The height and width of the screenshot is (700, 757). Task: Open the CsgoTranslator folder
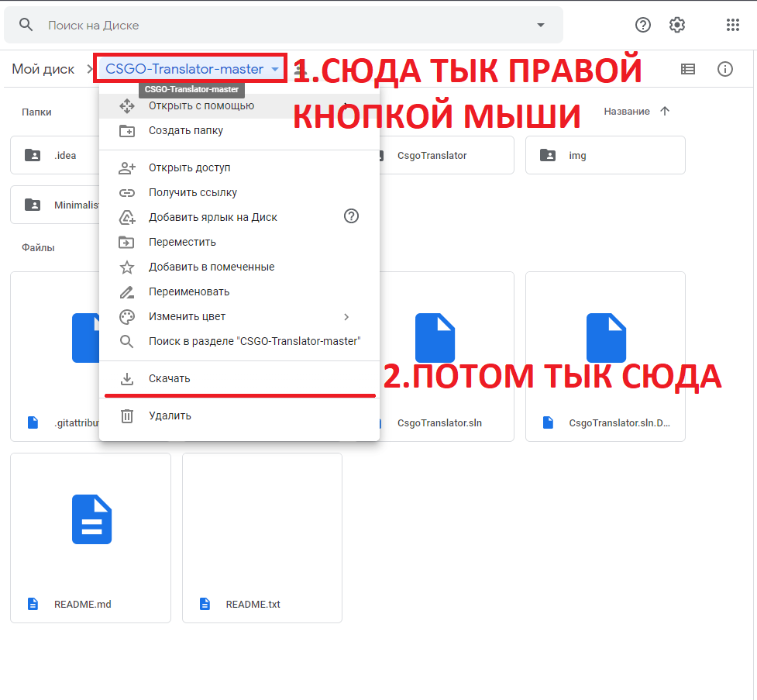click(x=446, y=155)
